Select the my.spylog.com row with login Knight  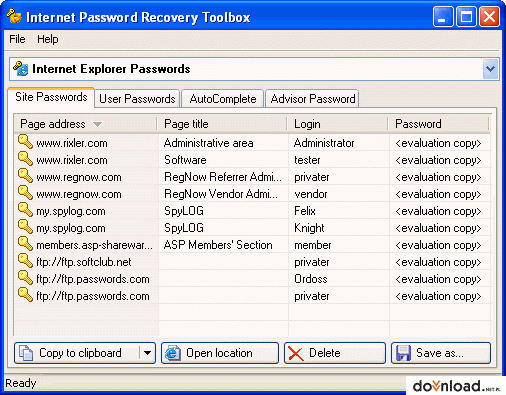pos(252,228)
